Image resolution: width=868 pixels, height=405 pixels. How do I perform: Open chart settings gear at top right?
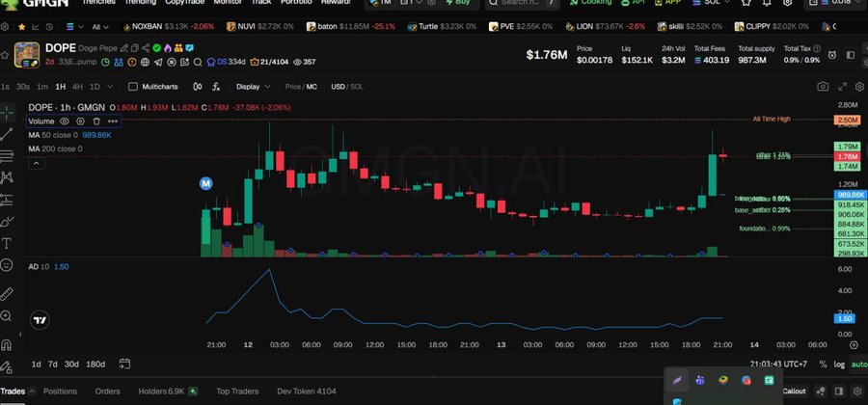pyautogui.click(x=859, y=87)
